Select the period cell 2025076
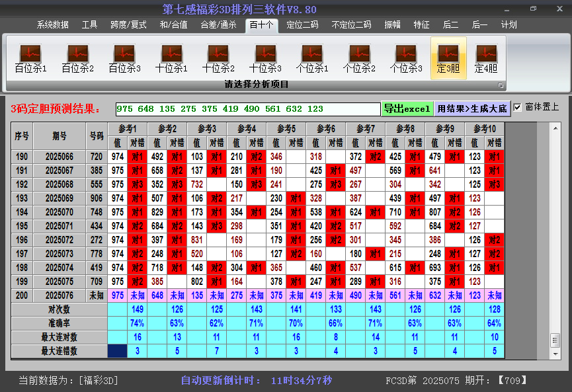The width and height of the screenshot is (572, 392). 60,295
